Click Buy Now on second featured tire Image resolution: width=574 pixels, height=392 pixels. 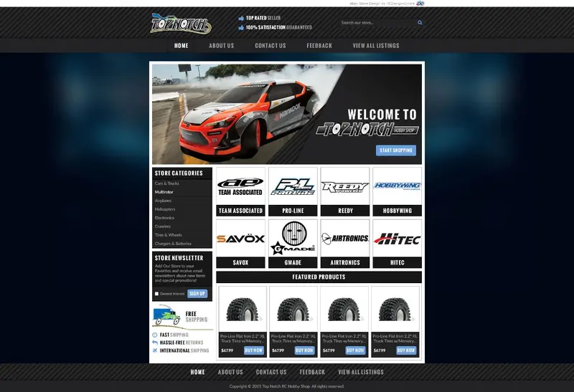pyautogui.click(x=304, y=350)
